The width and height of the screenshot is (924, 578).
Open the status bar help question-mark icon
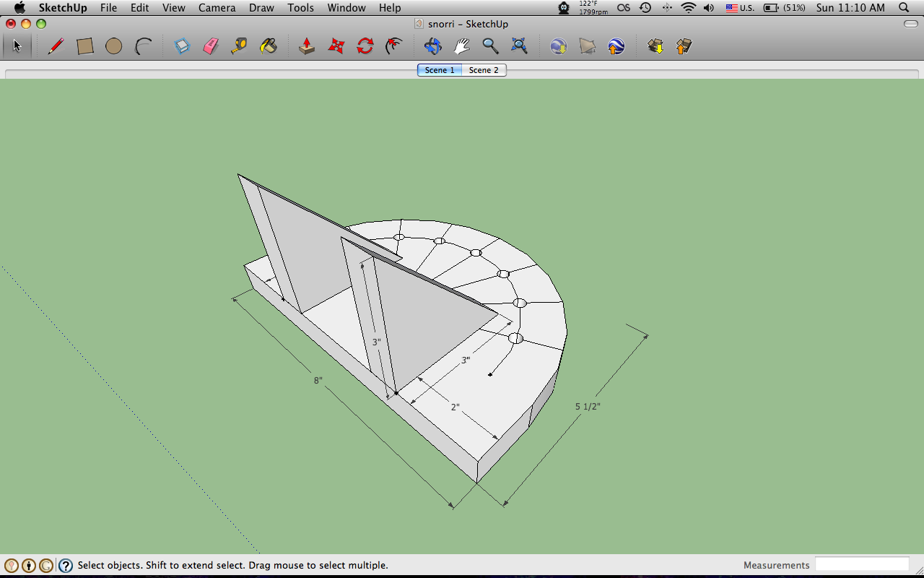pyautogui.click(x=66, y=566)
